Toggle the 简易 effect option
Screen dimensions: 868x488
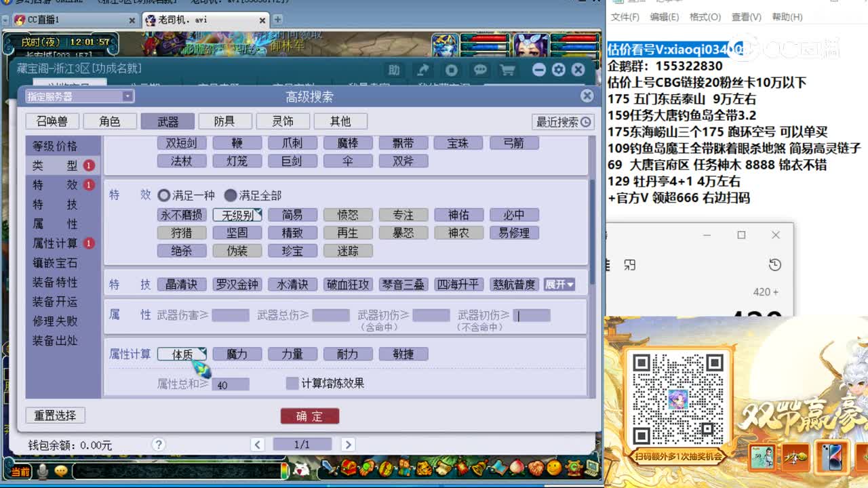292,215
